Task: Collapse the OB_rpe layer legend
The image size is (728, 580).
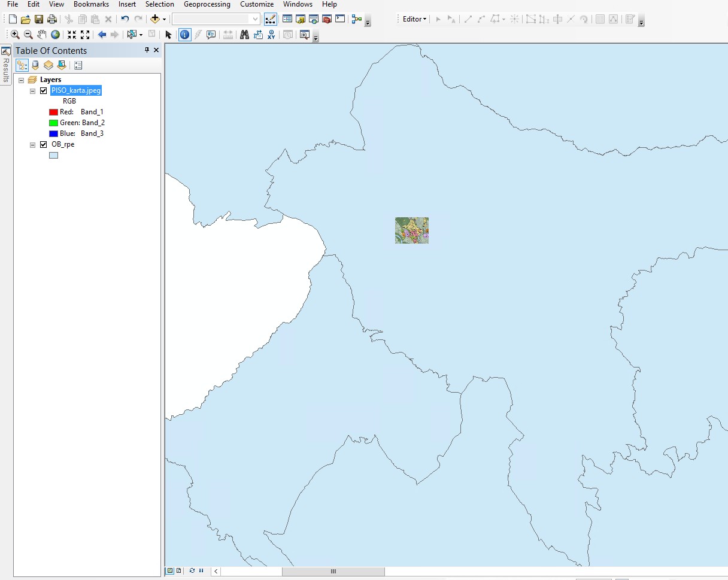Action: (x=33, y=145)
